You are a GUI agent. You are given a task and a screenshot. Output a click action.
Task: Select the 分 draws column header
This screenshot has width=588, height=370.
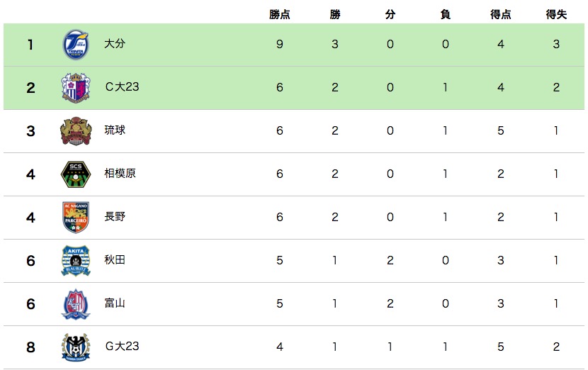click(390, 14)
